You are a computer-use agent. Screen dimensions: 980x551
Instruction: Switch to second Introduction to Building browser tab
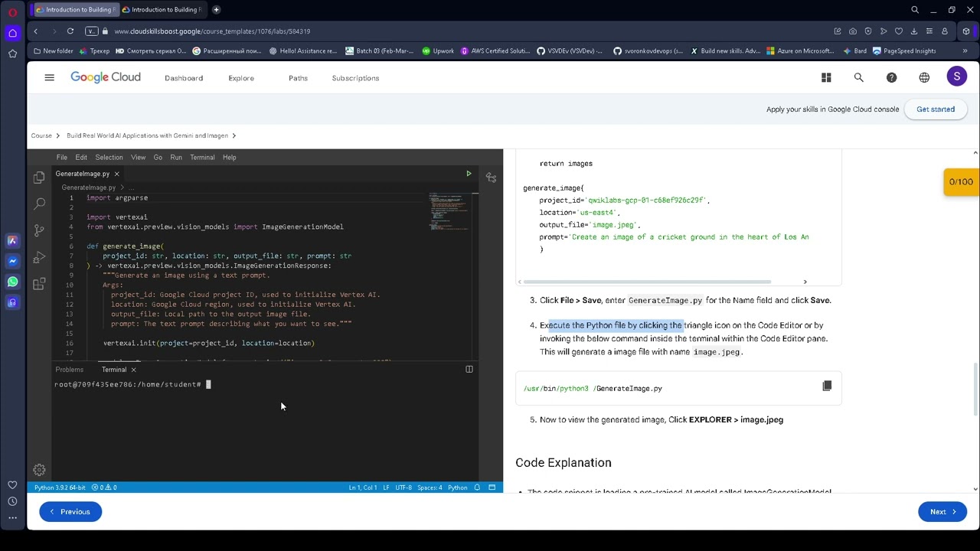tap(162, 10)
